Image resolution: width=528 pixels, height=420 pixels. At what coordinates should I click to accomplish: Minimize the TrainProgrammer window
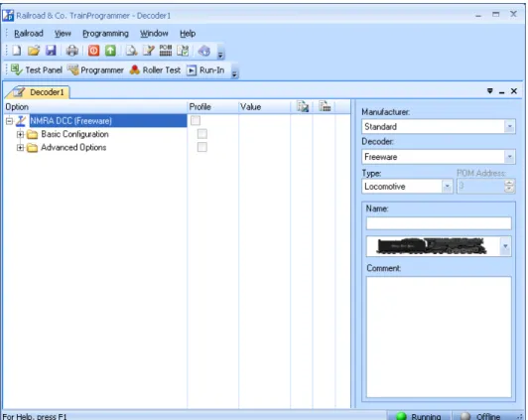pyautogui.click(x=478, y=15)
